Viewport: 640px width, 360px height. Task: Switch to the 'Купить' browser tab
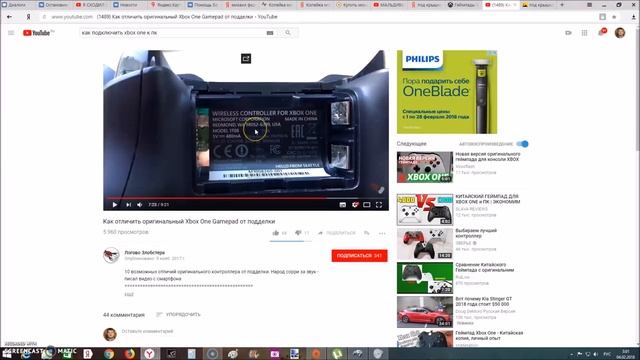click(352, 5)
